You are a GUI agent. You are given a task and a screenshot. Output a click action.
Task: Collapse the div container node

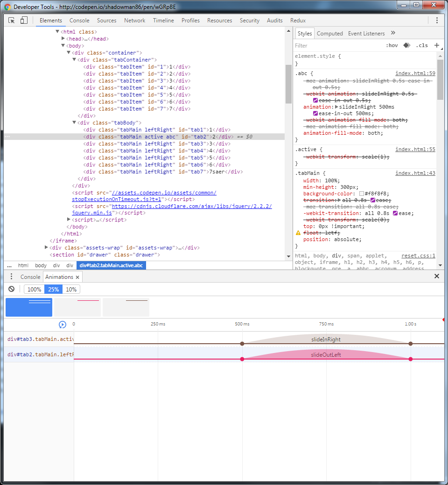coord(69,53)
